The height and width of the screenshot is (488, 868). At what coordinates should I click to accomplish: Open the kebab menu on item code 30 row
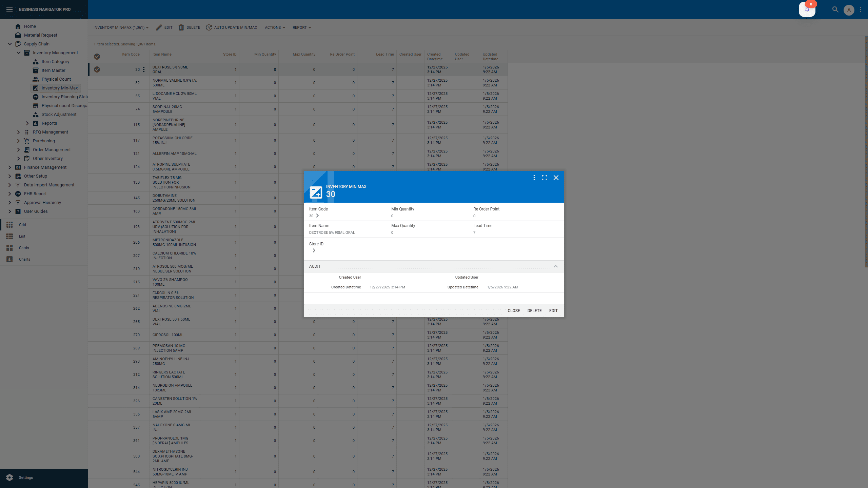144,69
